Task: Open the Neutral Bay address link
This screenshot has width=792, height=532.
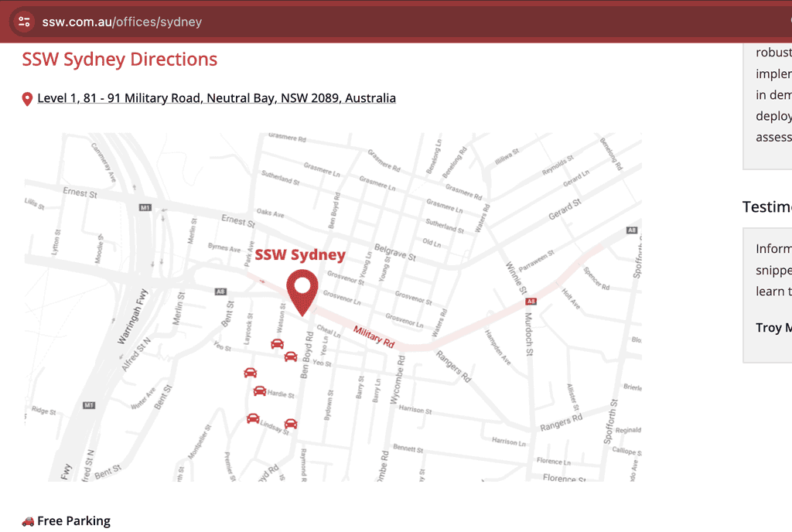Action: tap(217, 97)
